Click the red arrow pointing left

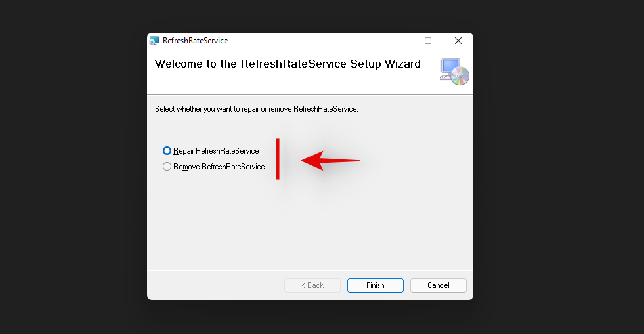[330, 160]
